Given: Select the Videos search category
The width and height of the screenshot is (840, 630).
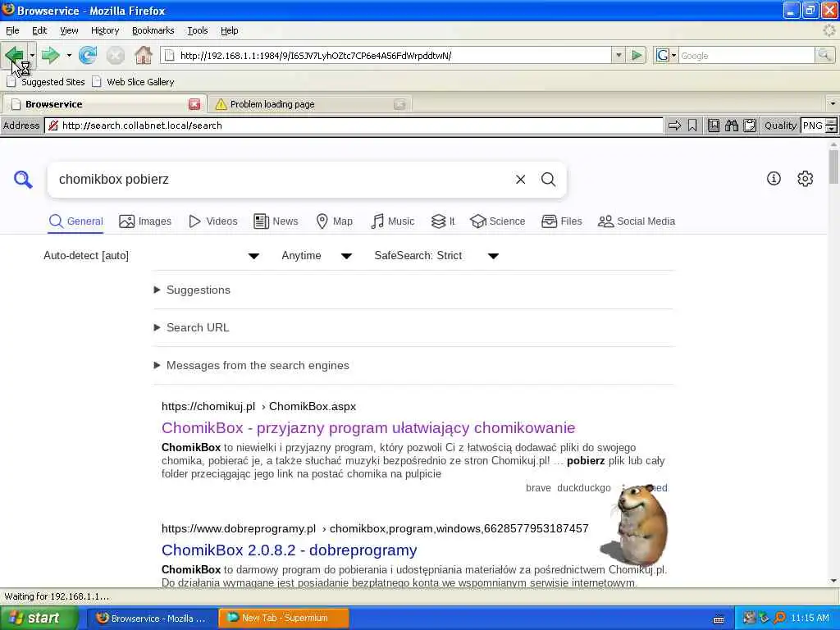Looking at the screenshot, I should click(x=213, y=221).
